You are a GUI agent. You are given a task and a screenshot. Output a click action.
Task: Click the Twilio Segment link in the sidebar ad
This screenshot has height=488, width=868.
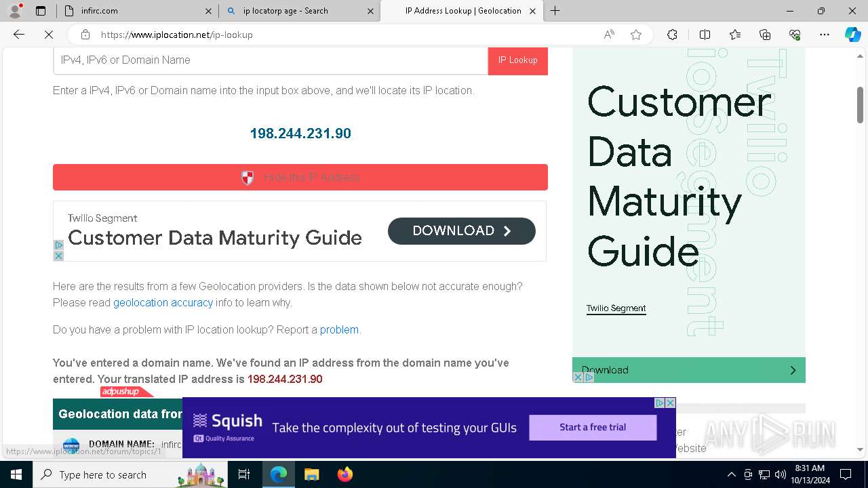point(616,308)
